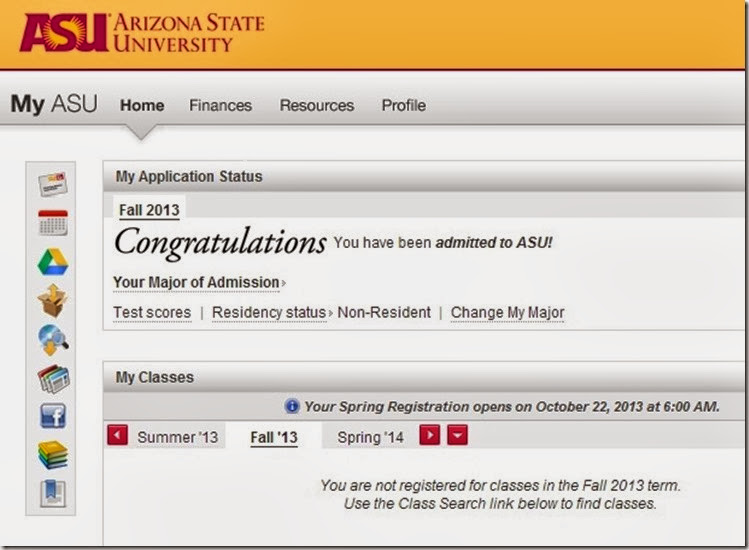The image size is (749, 550).
Task: Expand Residency status details
Action: tap(270, 312)
